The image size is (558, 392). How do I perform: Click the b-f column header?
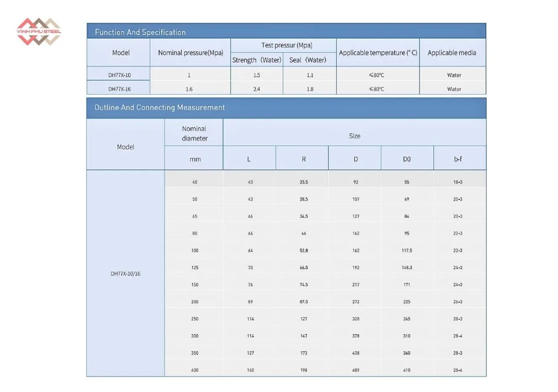pyautogui.click(x=458, y=159)
